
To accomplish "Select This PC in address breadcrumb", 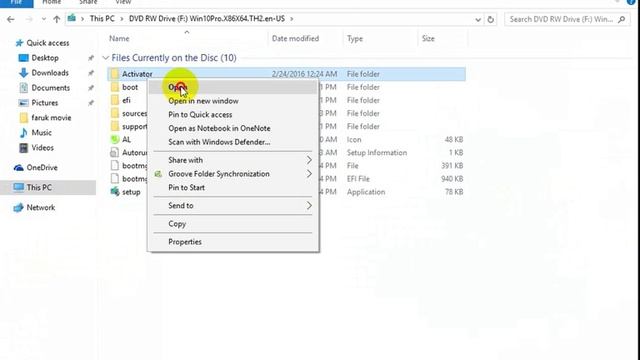I will [x=102, y=18].
